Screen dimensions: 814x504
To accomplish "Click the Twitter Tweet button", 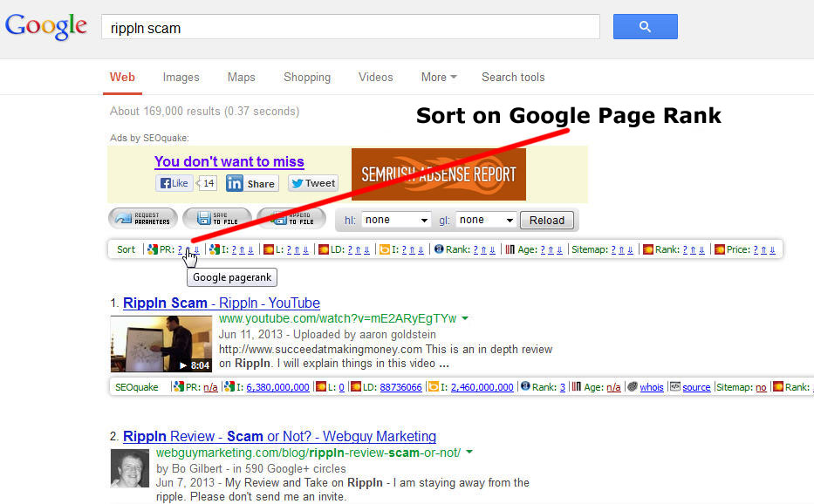I will pyautogui.click(x=313, y=183).
